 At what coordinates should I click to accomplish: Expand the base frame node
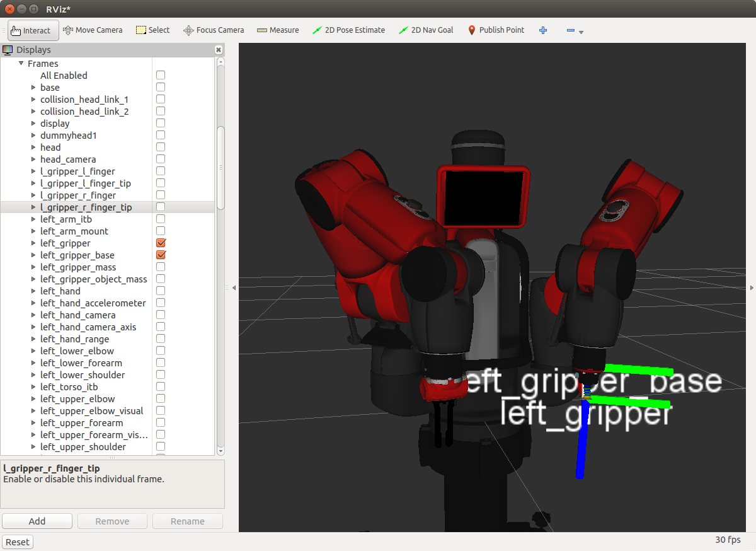[x=33, y=87]
